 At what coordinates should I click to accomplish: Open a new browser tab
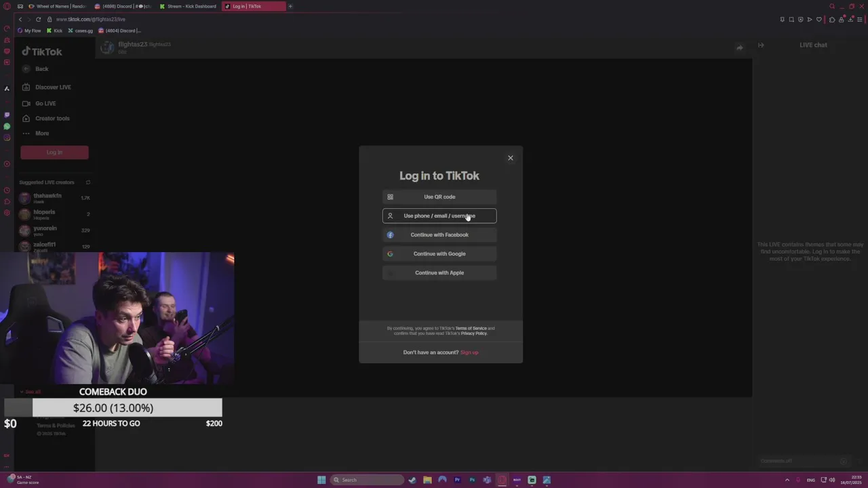pyautogui.click(x=290, y=6)
